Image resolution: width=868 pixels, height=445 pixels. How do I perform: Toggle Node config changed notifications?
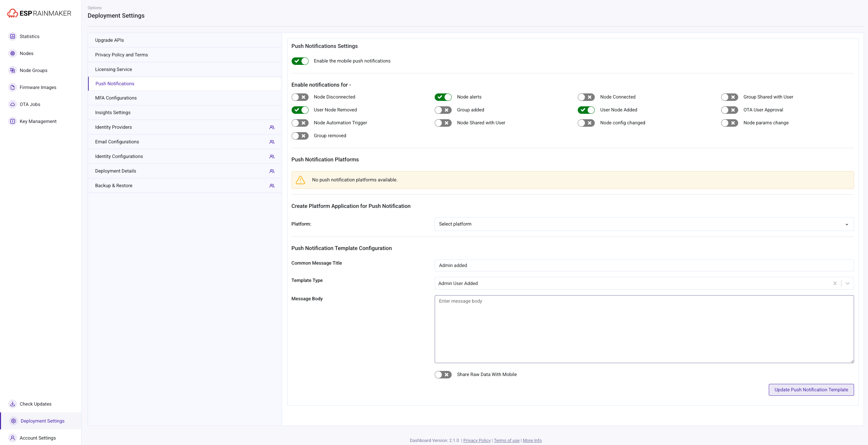(x=586, y=123)
